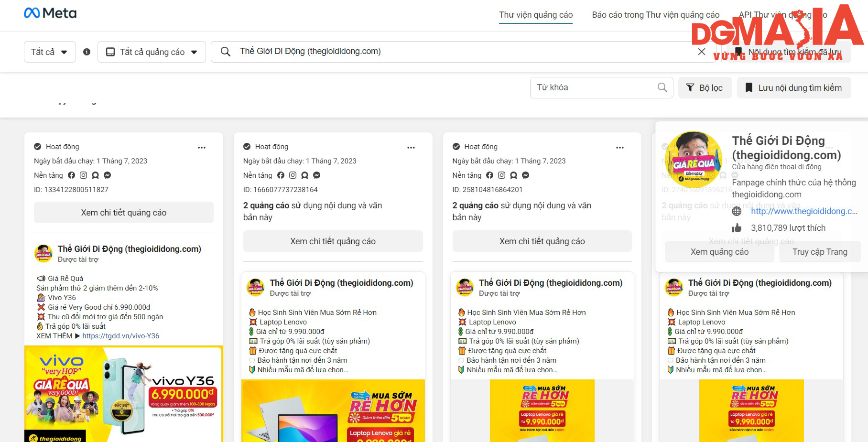Click the page title in the popup card

(x=786, y=148)
